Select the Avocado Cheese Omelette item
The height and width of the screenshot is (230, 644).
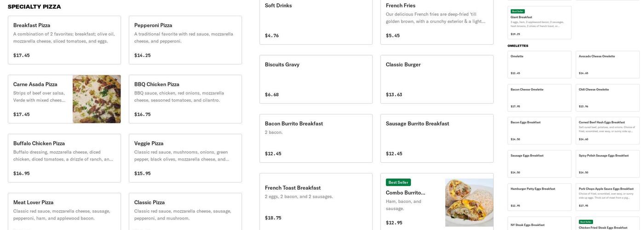(x=607, y=64)
